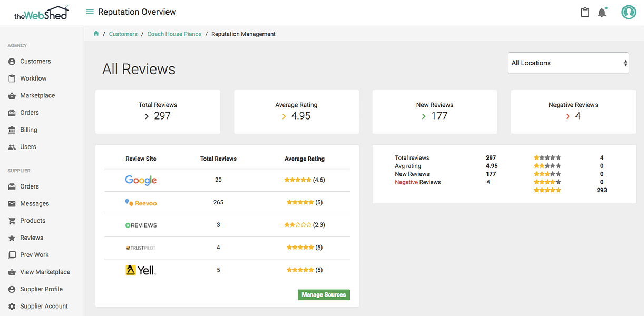Open Billing in the sidebar
The height and width of the screenshot is (316, 644).
pos(28,130)
